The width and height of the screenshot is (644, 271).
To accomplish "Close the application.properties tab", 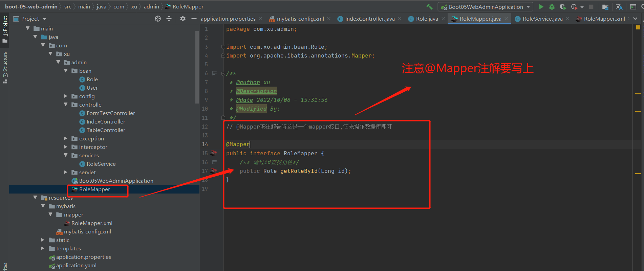I will coord(260,19).
